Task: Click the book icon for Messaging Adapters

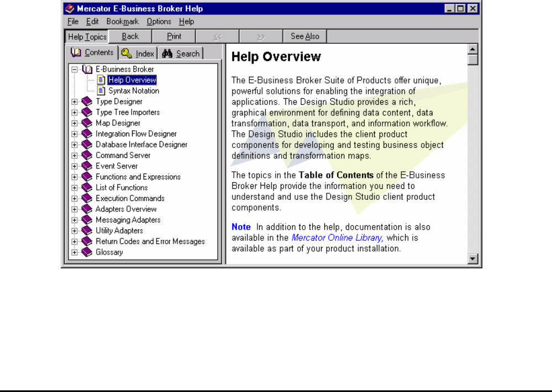Action: [87, 220]
